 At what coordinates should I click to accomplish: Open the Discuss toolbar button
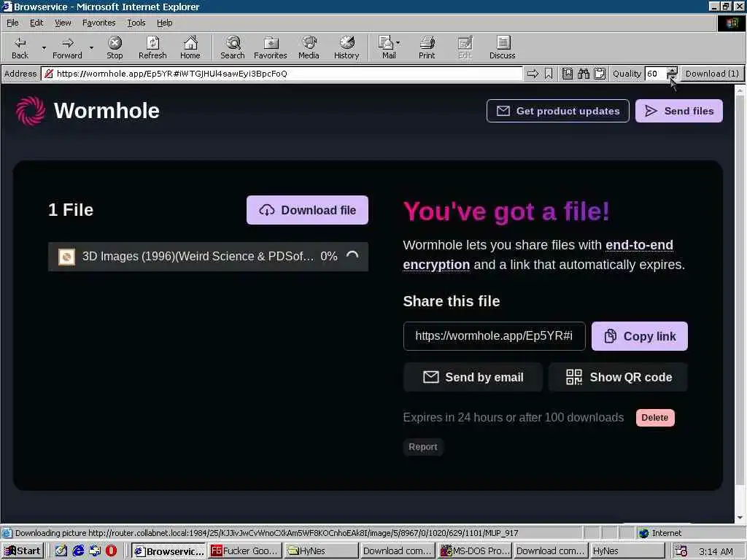[x=502, y=47]
